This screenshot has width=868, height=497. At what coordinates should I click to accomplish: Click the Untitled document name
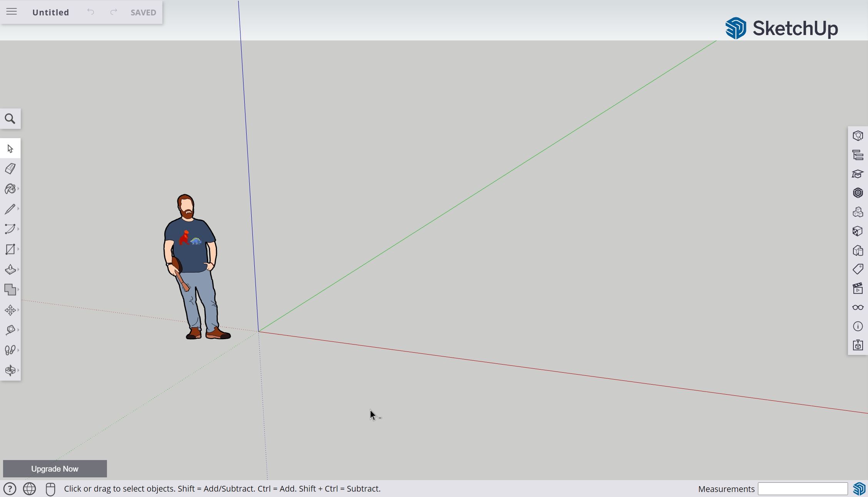point(50,12)
